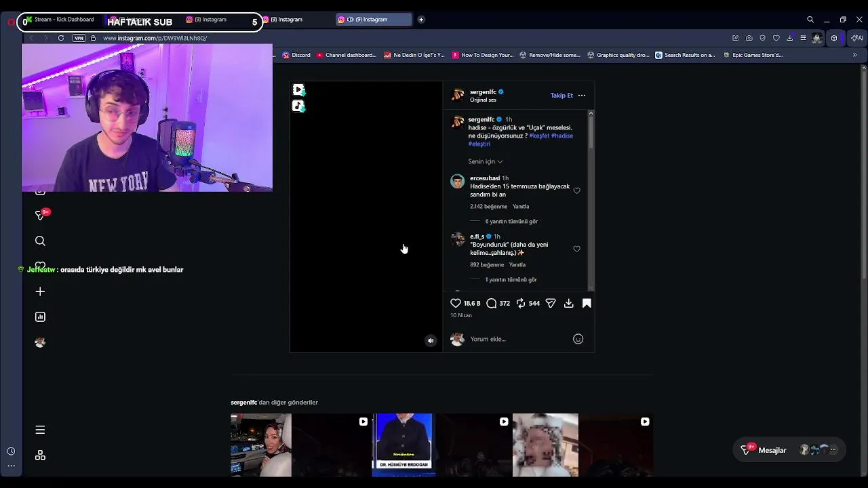
Task: Open the Discord bookmark
Action: 296,55
